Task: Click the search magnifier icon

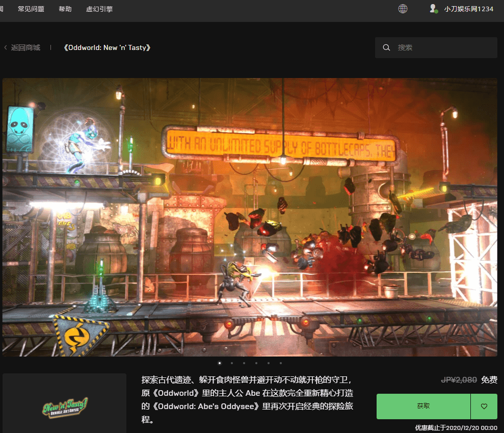Action: point(386,47)
